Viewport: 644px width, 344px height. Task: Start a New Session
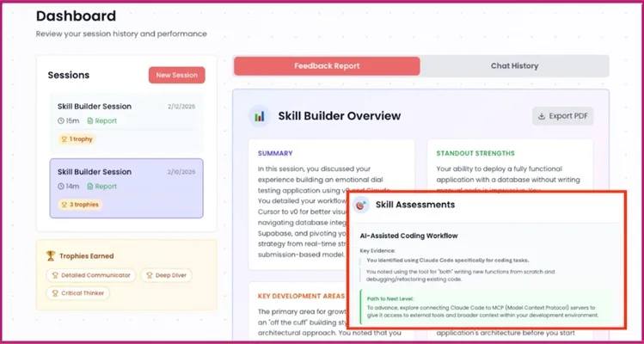pyautogui.click(x=176, y=75)
